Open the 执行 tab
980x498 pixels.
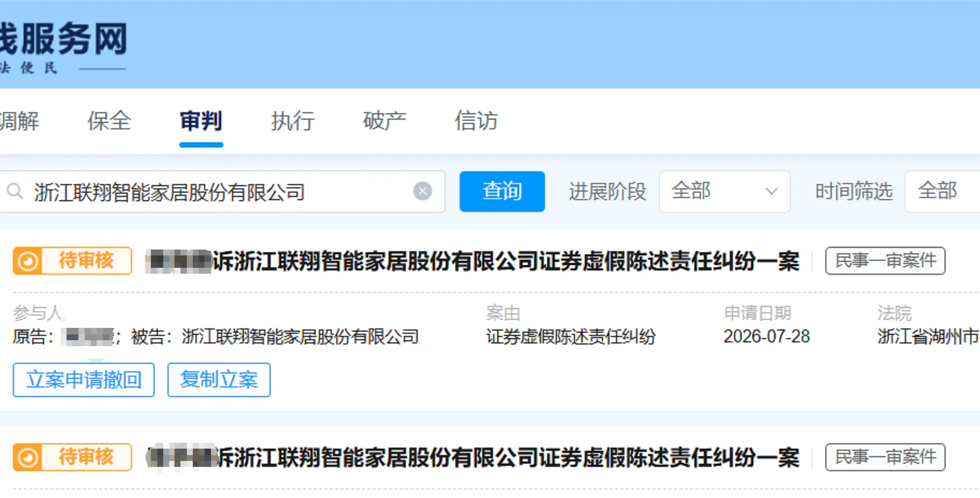tap(293, 121)
